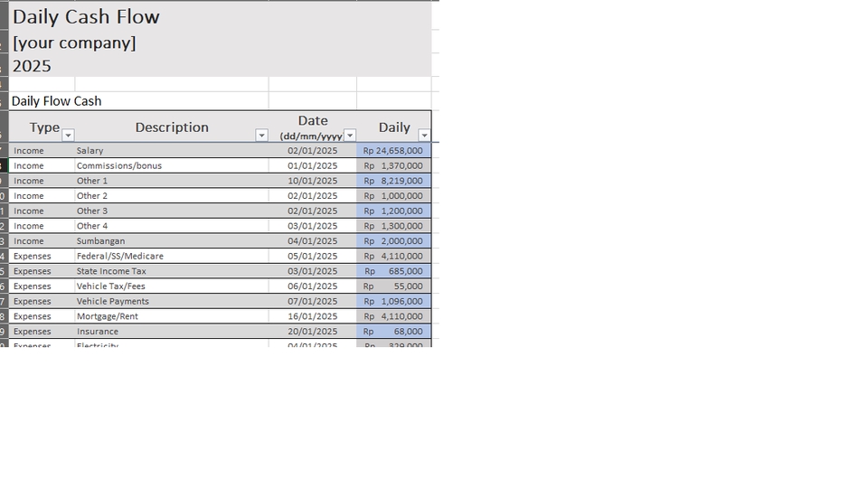This screenshot has width=868, height=488.
Task: Select the amount cell Rp 2,000,000
Action: 393,240
